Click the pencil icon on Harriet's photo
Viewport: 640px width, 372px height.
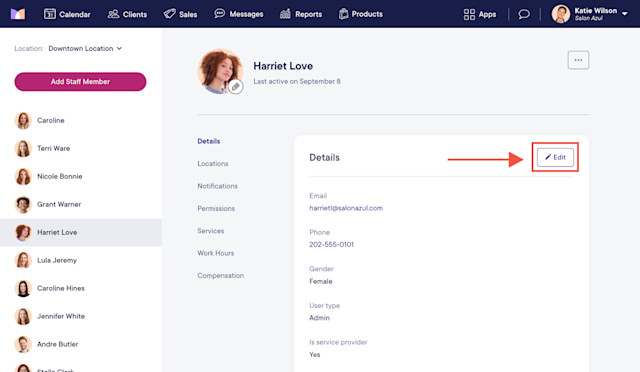pos(236,87)
